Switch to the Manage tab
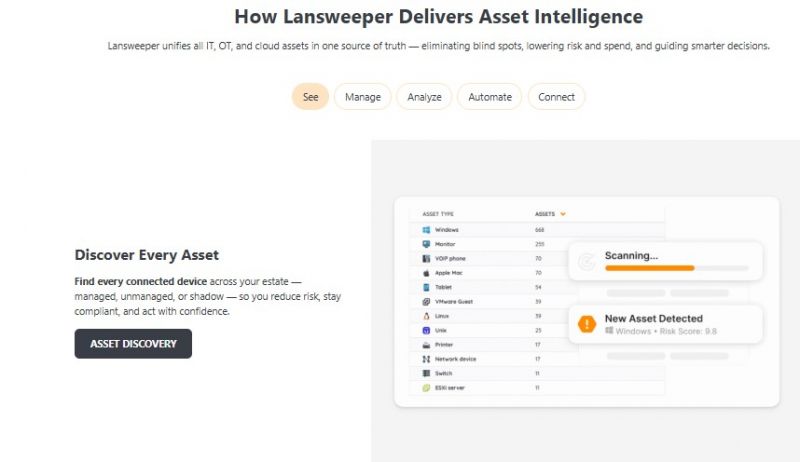The width and height of the screenshot is (800, 462). (x=363, y=96)
